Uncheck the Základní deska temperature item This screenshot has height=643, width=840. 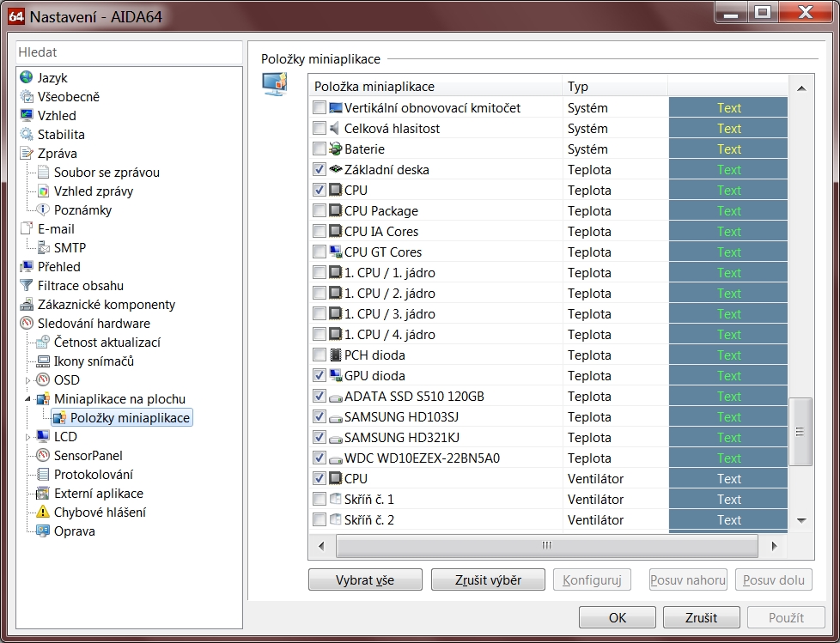pos(320,169)
